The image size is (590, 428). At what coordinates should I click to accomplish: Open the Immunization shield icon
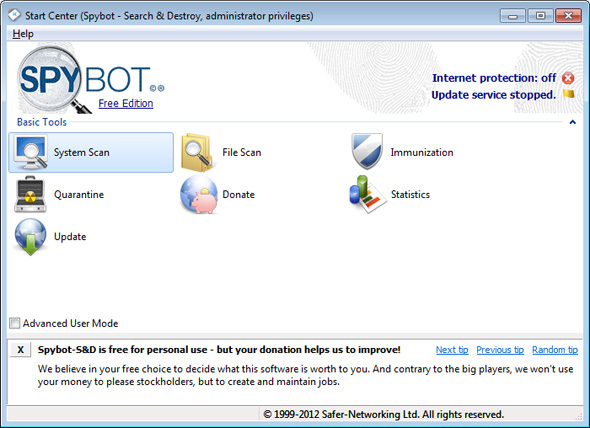coord(366,151)
